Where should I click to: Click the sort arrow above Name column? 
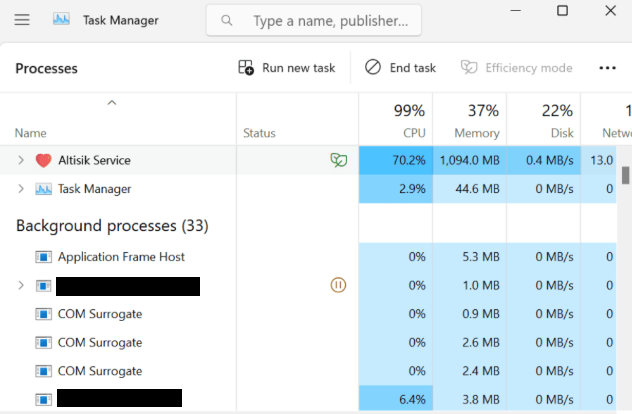tap(112, 103)
